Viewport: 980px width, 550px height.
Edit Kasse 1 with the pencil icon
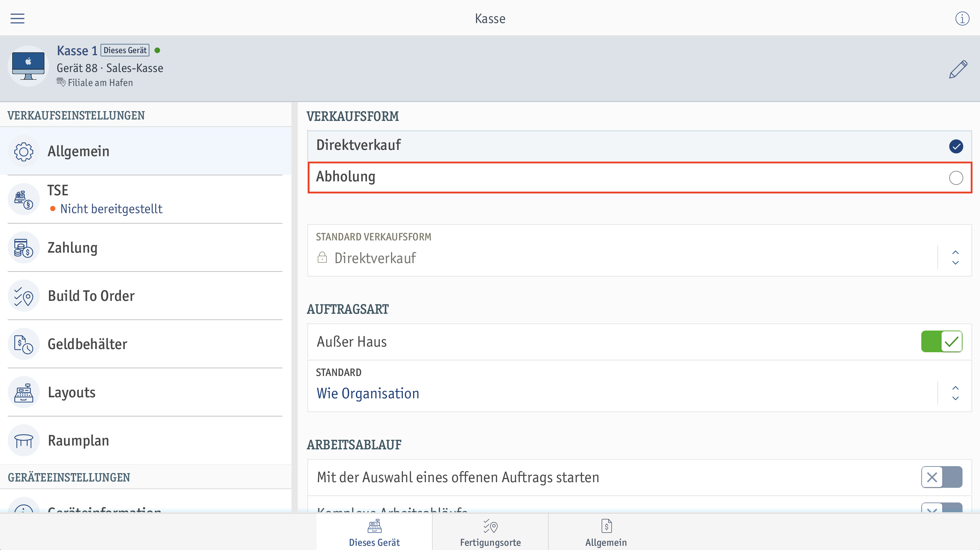pos(958,69)
